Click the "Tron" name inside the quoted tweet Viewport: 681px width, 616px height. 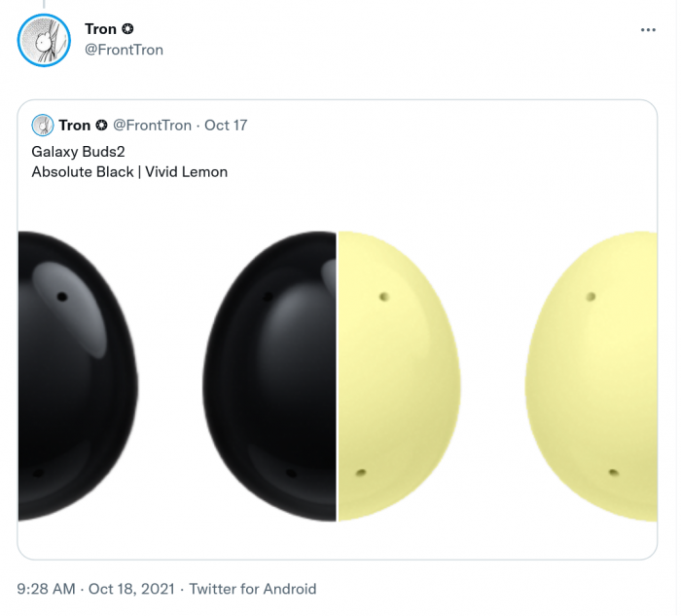74,126
